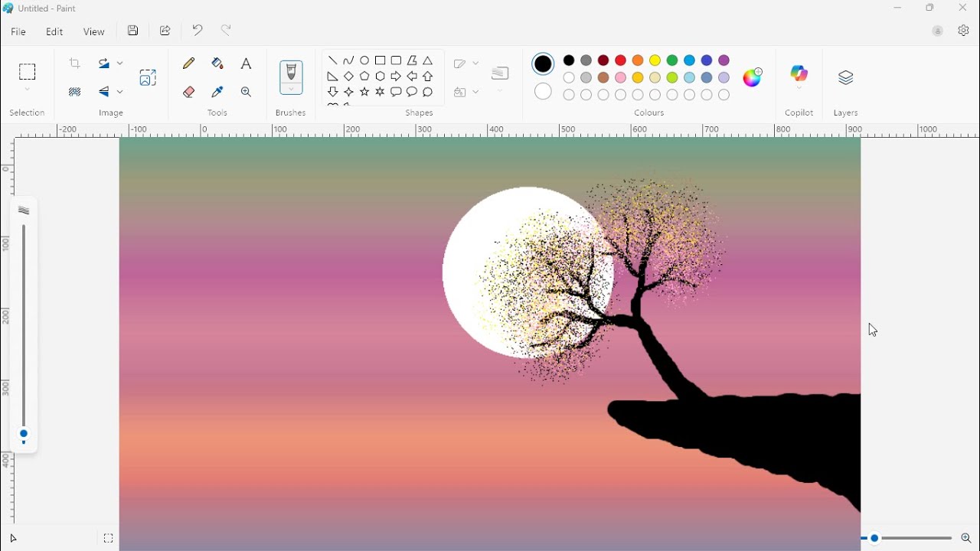
Task: Open the Edit menu
Action: point(54,32)
